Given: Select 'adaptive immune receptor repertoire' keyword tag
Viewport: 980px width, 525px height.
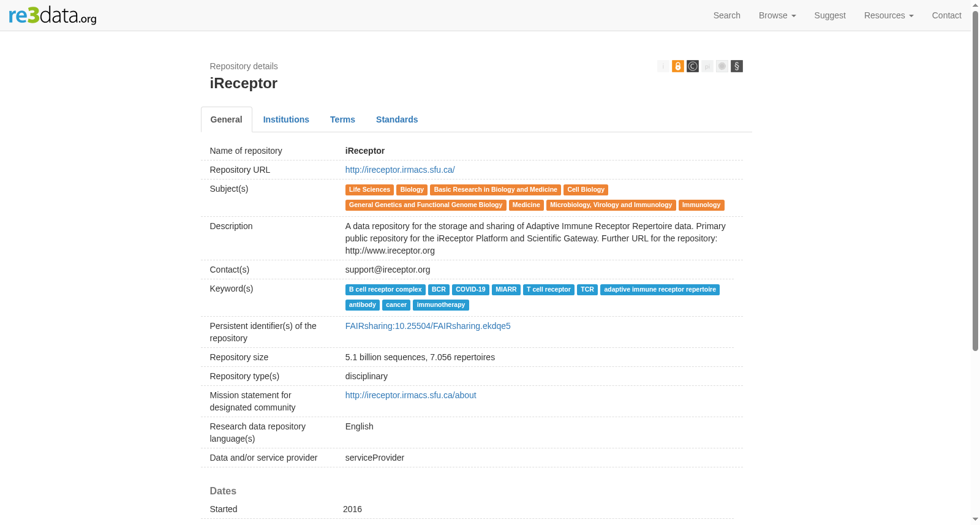Looking at the screenshot, I should point(660,290).
